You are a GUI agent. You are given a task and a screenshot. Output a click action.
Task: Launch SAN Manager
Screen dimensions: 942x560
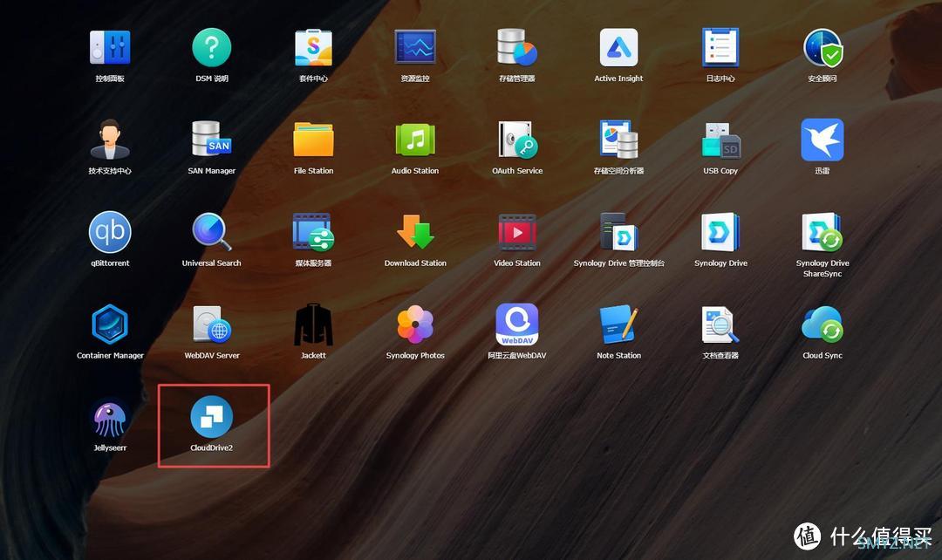pos(211,140)
